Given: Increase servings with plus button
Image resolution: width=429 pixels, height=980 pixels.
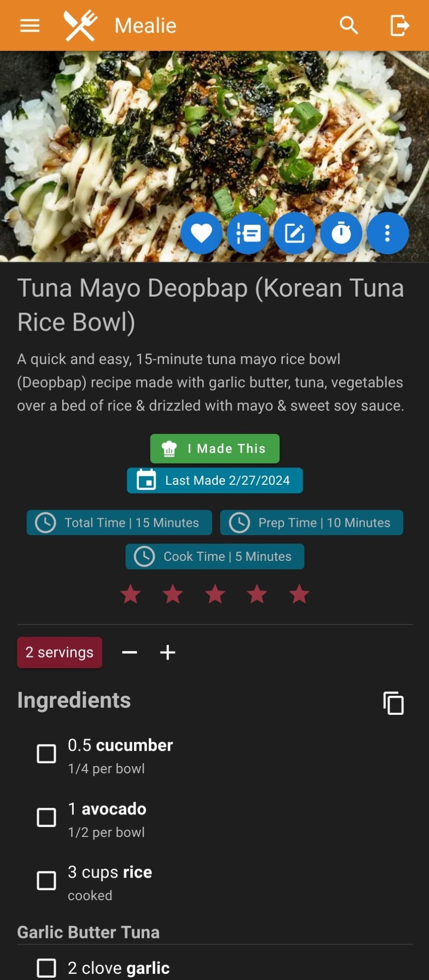Looking at the screenshot, I should tap(168, 652).
